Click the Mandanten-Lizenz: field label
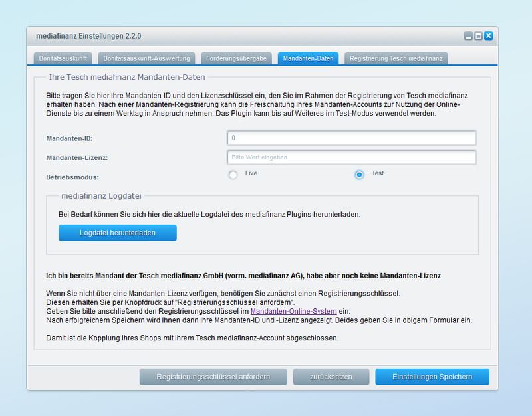Screen dimensions: 532x416 [77, 157]
